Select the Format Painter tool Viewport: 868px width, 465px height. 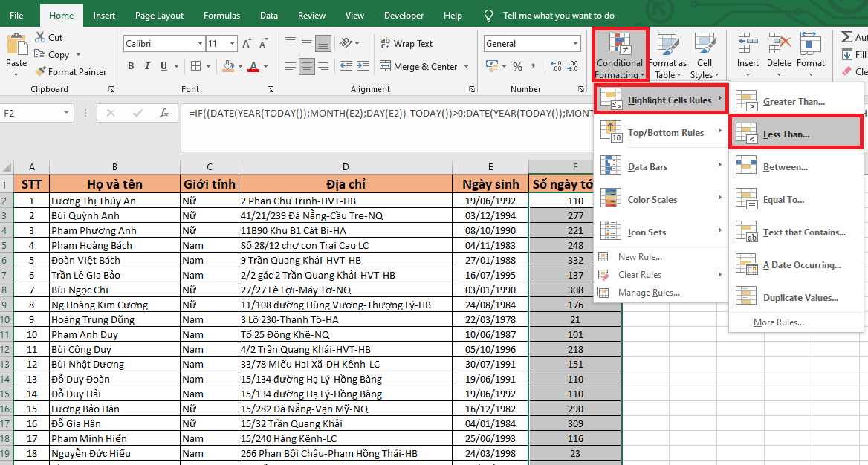pos(71,72)
